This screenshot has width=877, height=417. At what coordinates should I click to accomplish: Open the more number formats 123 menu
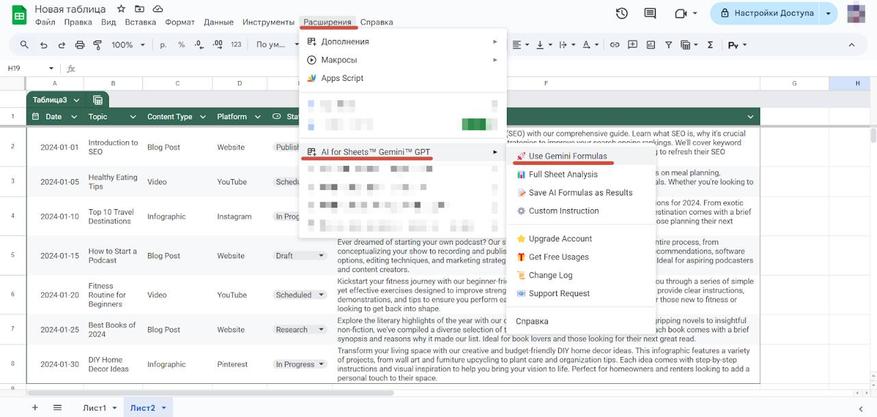[236, 45]
